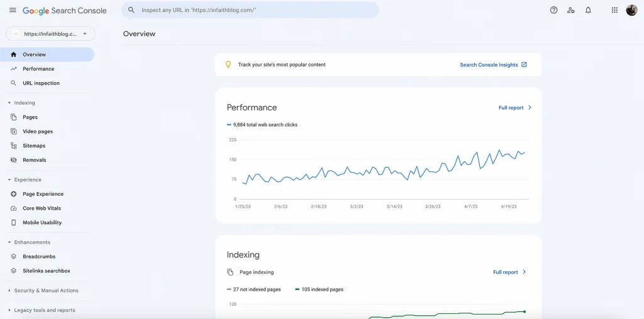Click the Removals crossed-eye icon
644x319 pixels.
pos(14,160)
